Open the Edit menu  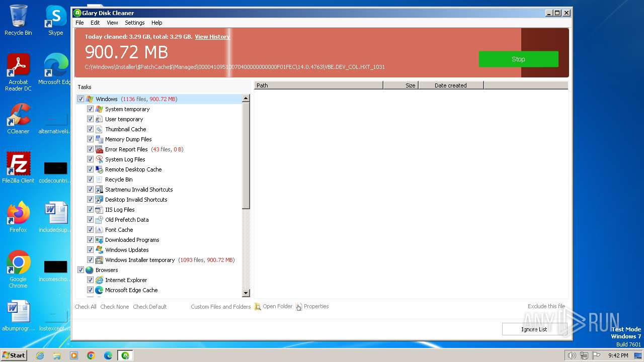[95, 23]
